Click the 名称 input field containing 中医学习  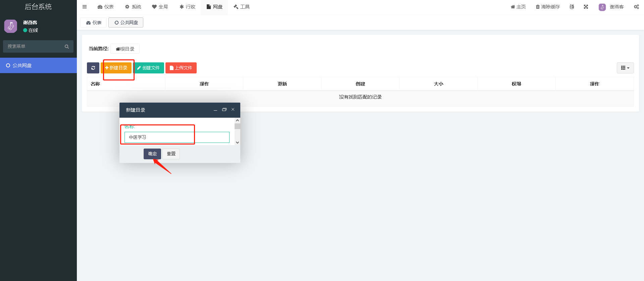(177, 137)
